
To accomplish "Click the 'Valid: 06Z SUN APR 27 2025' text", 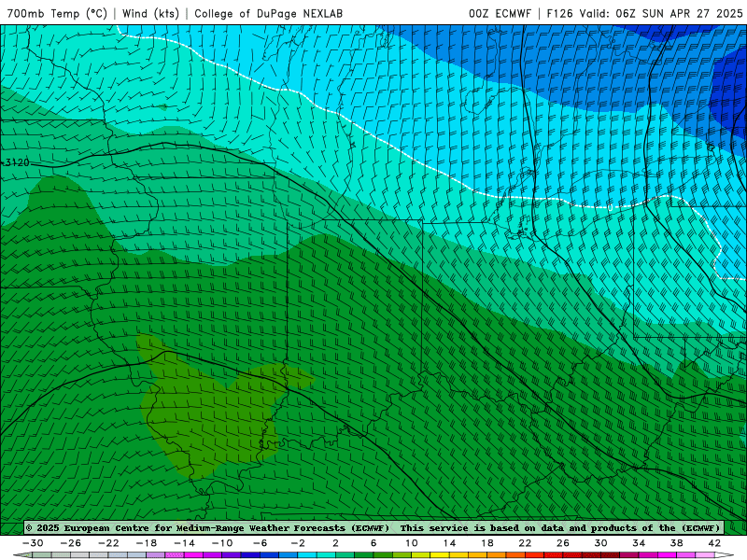I will 661,14.
